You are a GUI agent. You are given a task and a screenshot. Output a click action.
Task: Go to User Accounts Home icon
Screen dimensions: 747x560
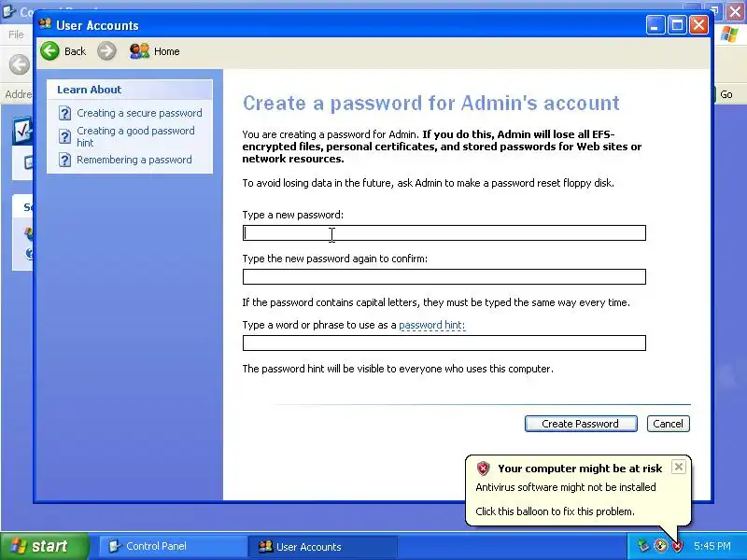coord(139,51)
